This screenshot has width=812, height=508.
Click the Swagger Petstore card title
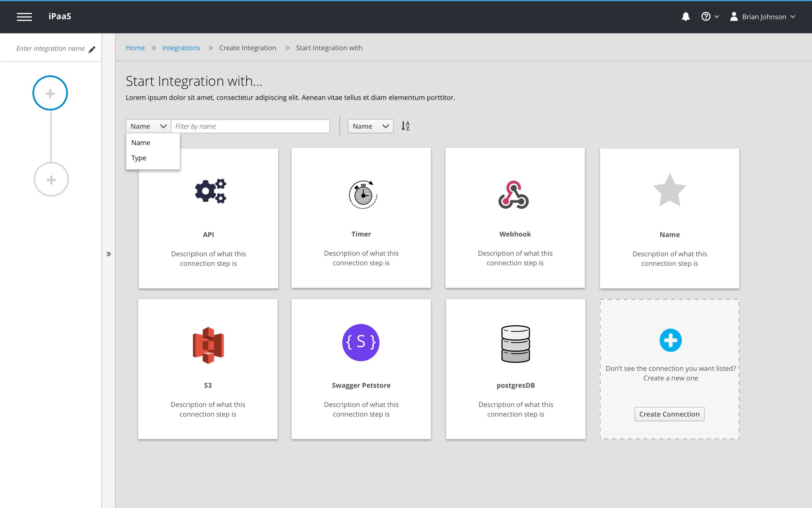coord(361,385)
